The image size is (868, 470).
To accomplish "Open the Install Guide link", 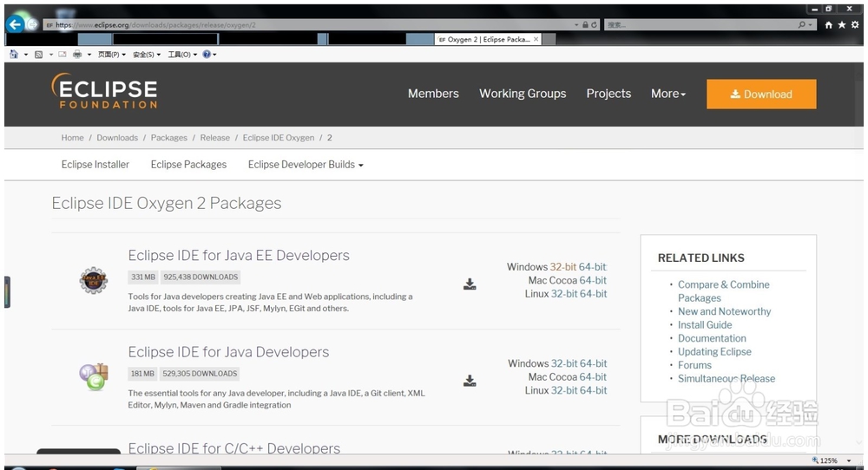I will click(x=705, y=325).
